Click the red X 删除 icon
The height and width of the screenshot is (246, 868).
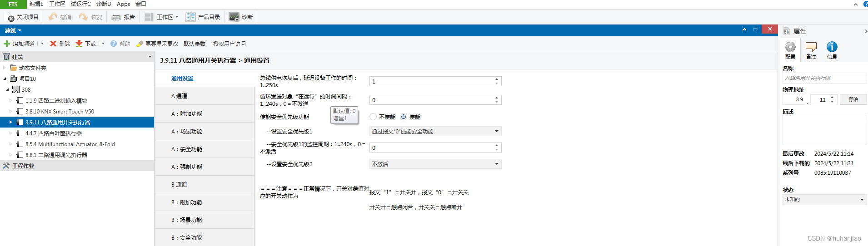tap(53, 44)
